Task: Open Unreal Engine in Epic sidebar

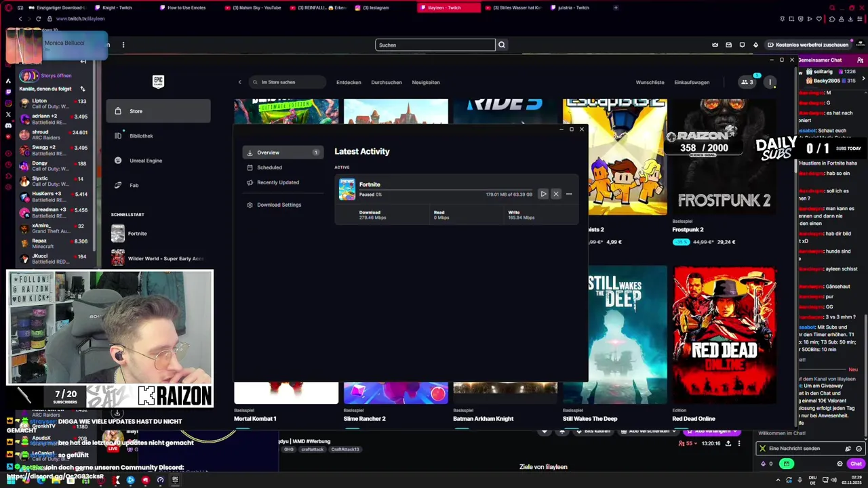Action: (159, 161)
